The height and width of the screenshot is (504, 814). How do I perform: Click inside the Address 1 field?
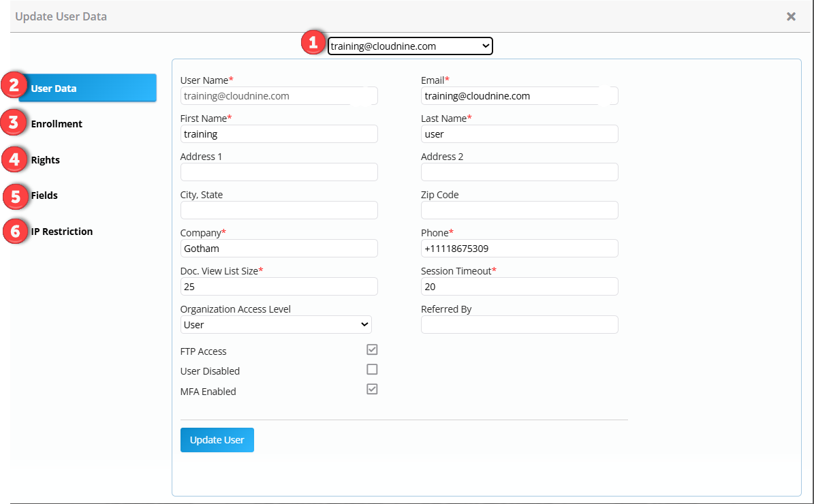[279, 172]
